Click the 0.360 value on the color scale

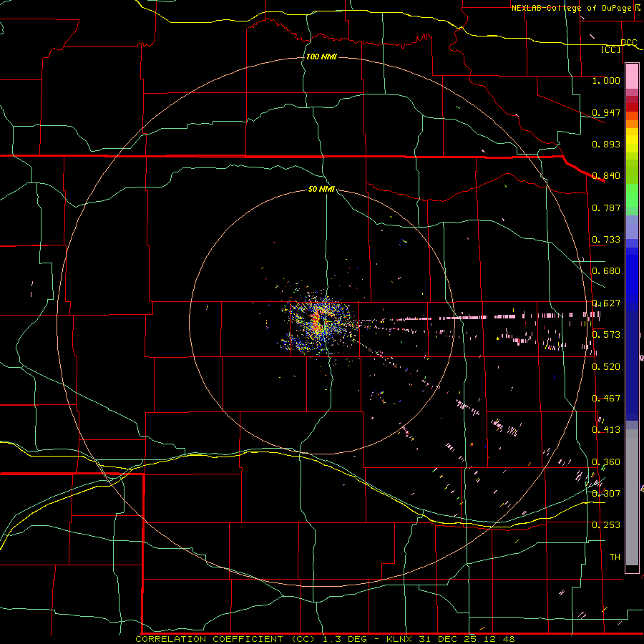click(606, 462)
